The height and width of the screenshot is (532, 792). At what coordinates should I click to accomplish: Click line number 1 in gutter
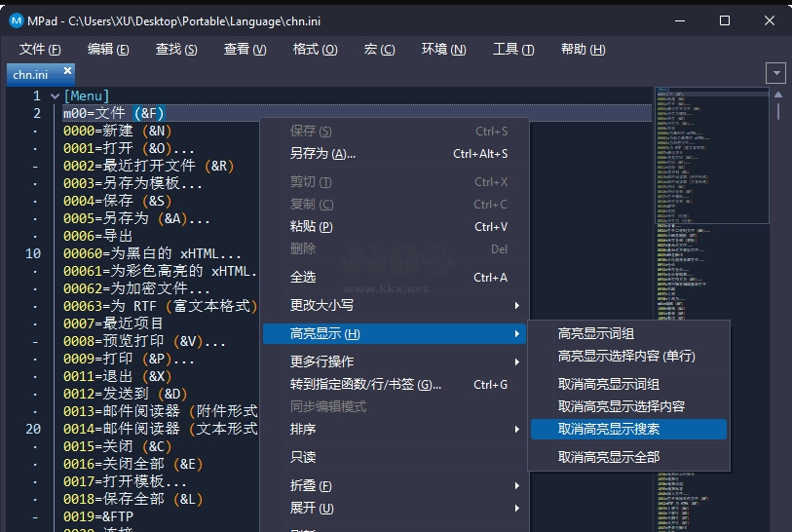click(36, 95)
